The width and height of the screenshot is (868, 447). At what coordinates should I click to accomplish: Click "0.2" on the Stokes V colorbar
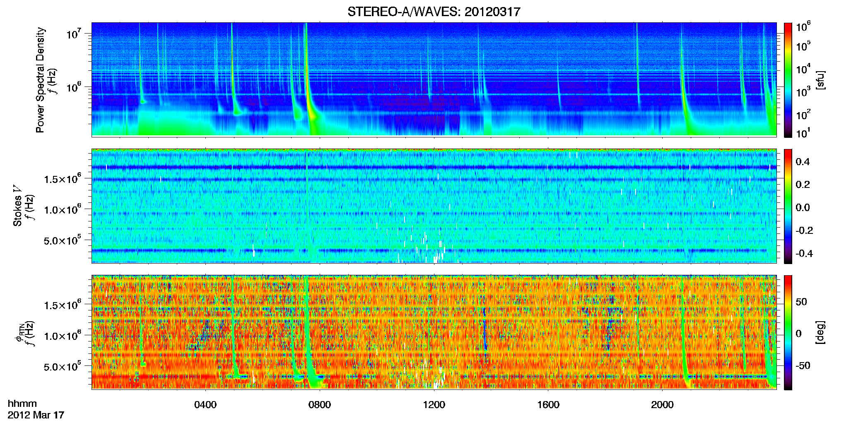803,185
